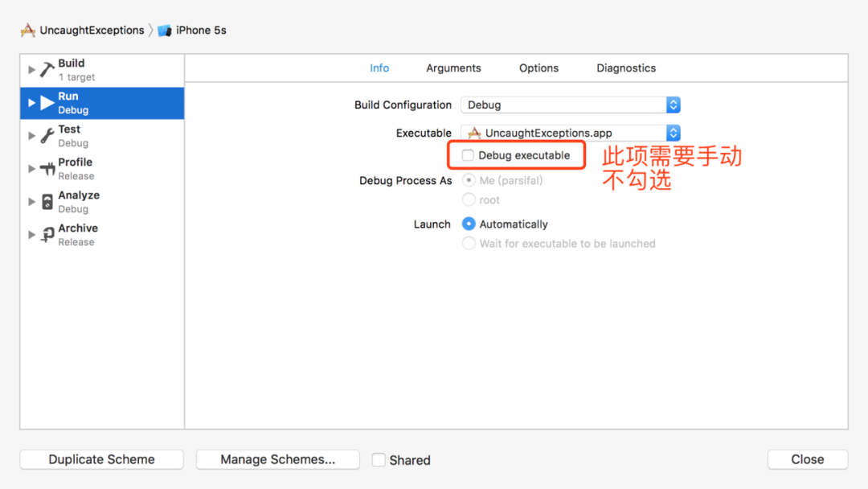Select the Run play icon
Viewport: 868px width, 489px height.
click(47, 103)
